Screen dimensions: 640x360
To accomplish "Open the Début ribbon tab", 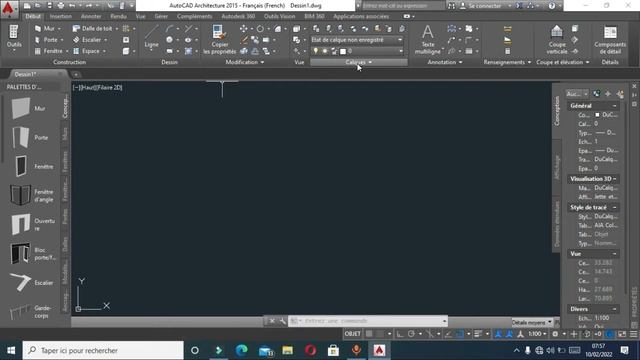I will [x=33, y=16].
